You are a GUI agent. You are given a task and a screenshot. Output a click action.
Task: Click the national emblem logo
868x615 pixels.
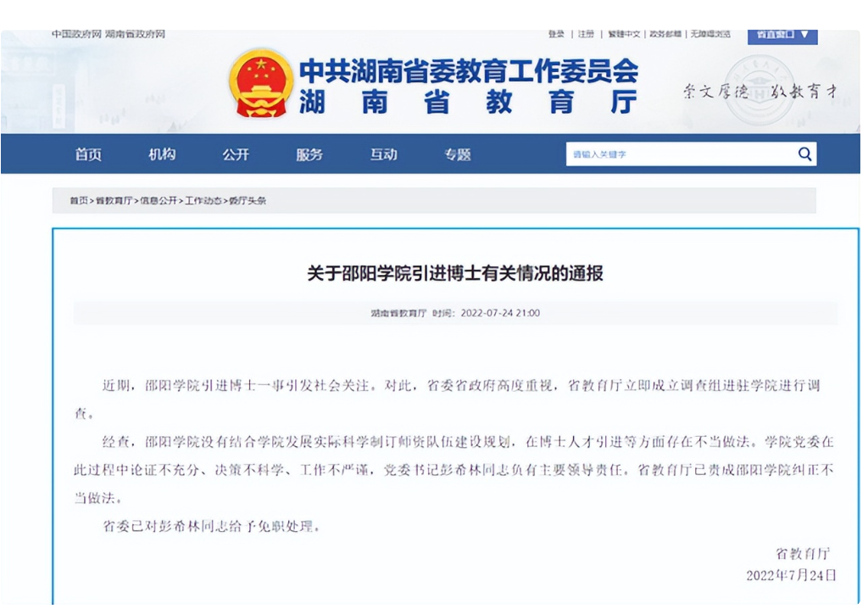261,83
